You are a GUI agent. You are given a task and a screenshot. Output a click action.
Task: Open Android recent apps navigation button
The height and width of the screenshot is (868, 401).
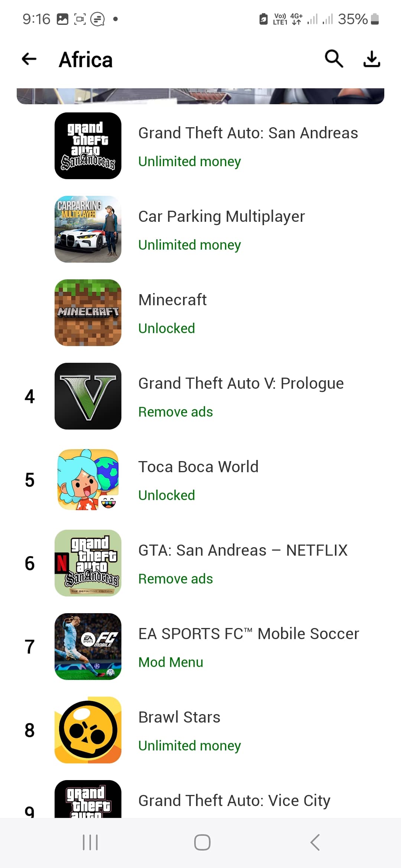(x=90, y=842)
